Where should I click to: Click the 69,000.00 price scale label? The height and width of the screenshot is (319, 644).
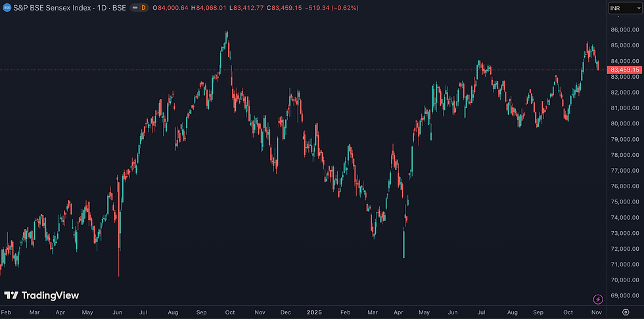click(625, 295)
